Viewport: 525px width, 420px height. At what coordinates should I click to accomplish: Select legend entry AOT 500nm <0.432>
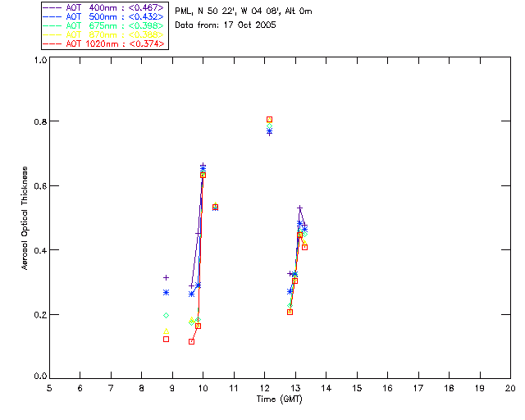pos(104,16)
